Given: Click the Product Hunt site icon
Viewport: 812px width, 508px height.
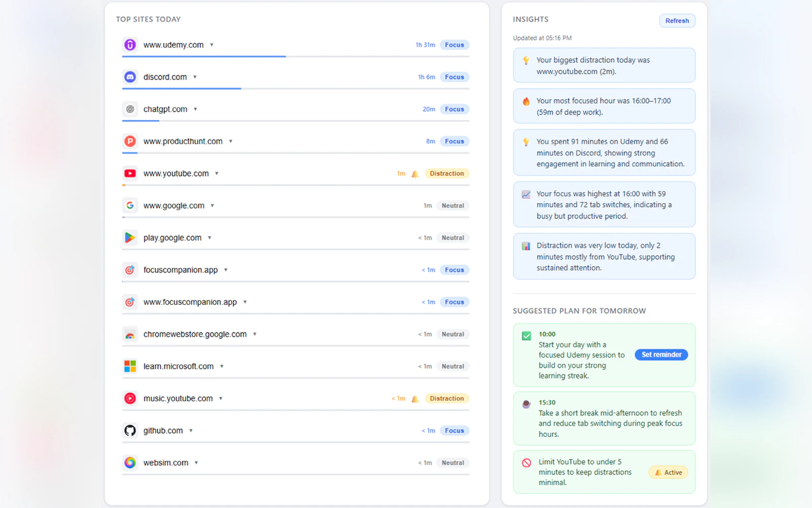Looking at the screenshot, I should [x=130, y=141].
